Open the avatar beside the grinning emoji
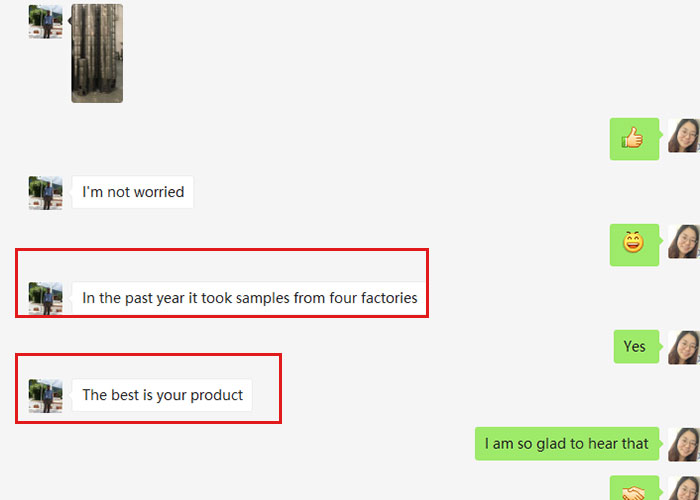 tap(684, 241)
